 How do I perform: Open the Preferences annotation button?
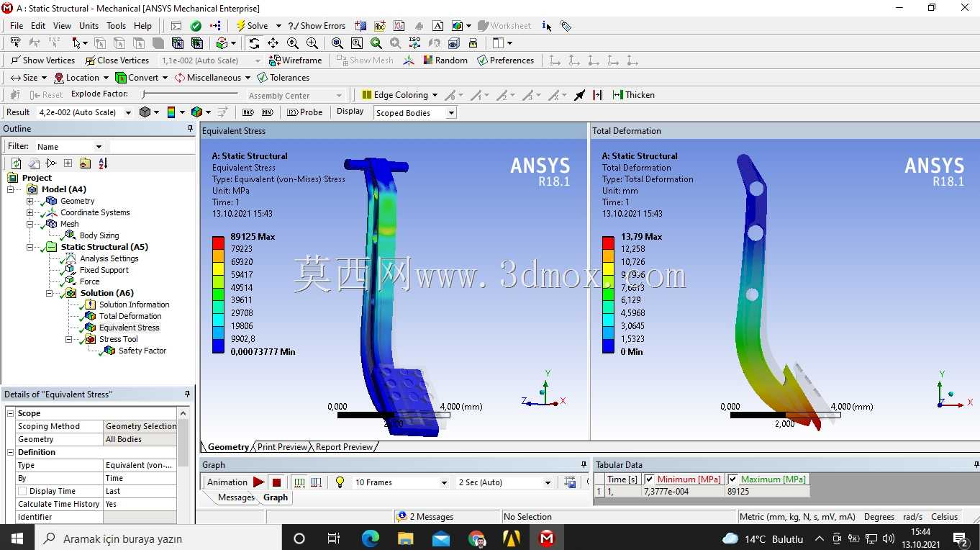tap(505, 60)
